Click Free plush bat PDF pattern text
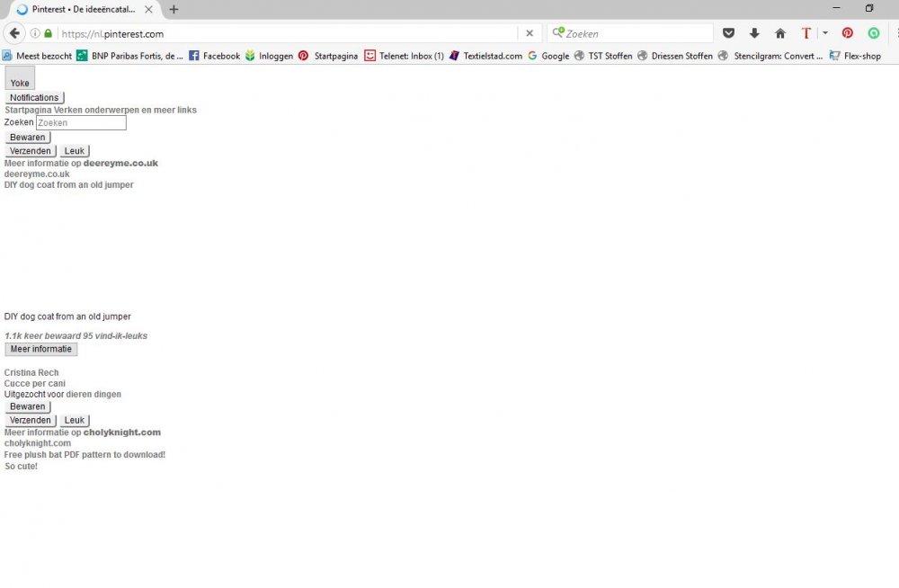Viewport: 899px width, 588px height. 85,454
